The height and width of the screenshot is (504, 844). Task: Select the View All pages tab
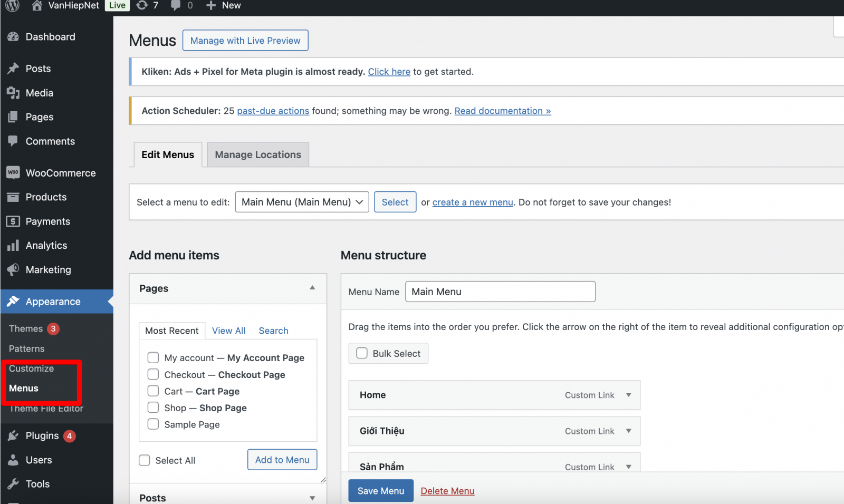click(229, 331)
